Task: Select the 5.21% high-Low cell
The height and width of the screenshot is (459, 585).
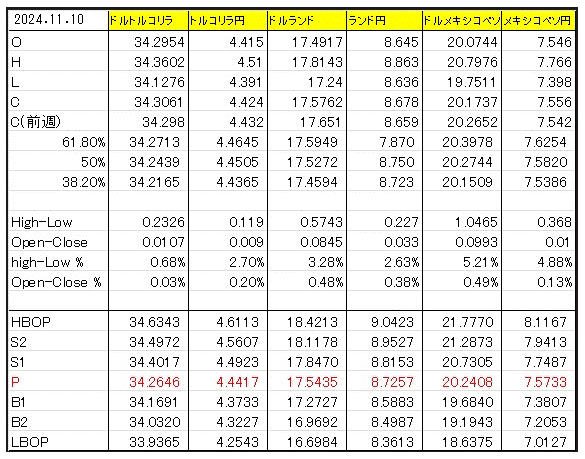Action: click(462, 262)
